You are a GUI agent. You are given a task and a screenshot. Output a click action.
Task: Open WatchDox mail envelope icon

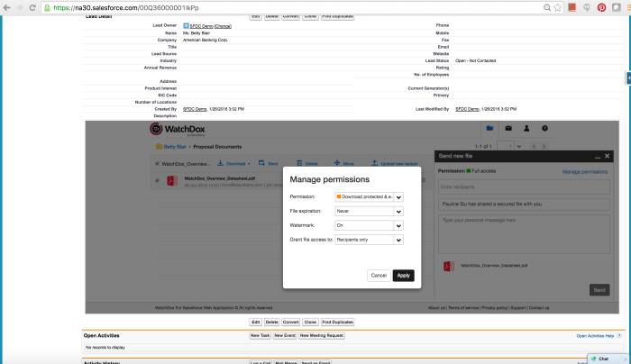(508, 128)
